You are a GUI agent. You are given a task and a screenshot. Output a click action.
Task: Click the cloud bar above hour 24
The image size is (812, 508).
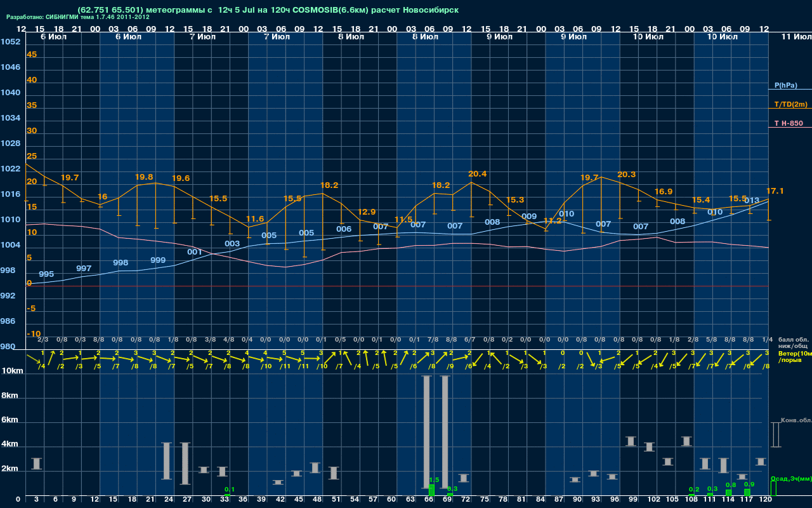coord(167,460)
